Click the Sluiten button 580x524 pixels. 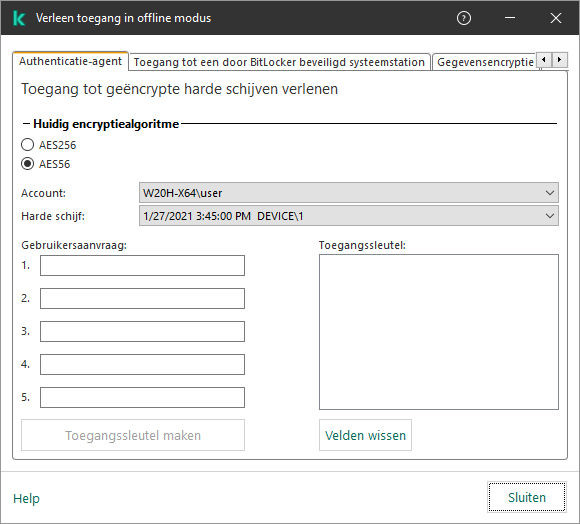[x=527, y=497]
